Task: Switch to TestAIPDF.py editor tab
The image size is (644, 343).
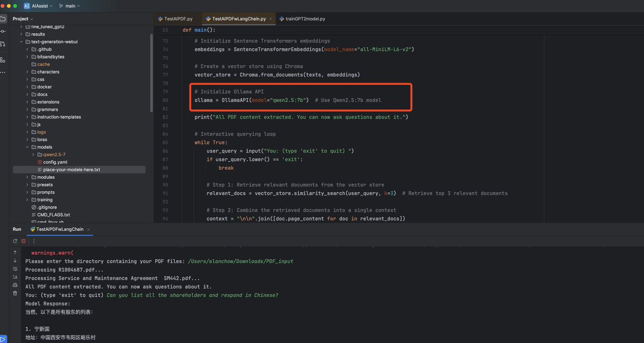Action: point(175,19)
